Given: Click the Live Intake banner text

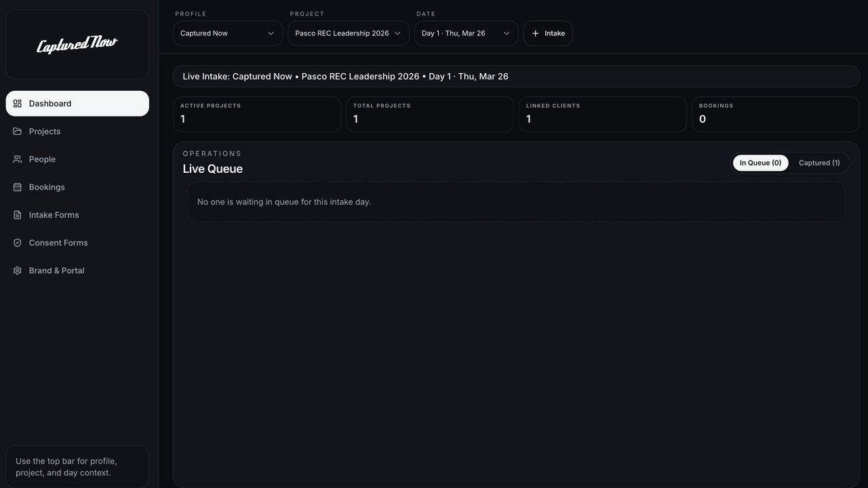Looking at the screenshot, I should coord(345,77).
